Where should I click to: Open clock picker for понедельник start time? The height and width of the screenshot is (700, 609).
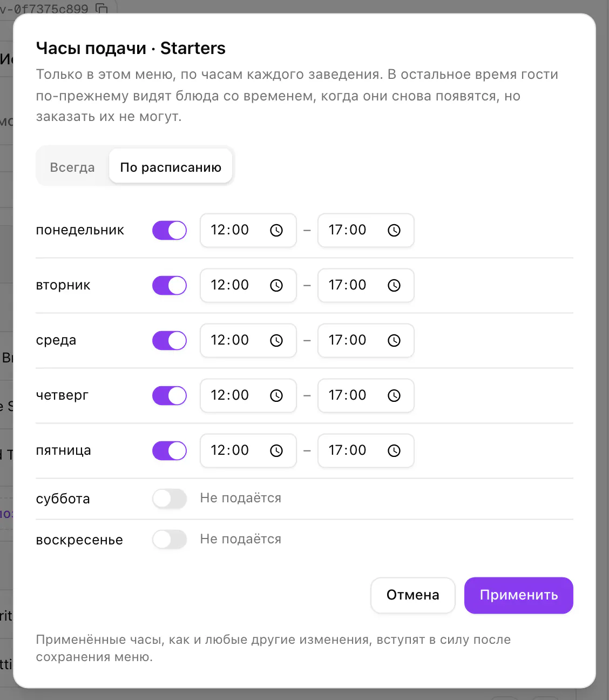tap(276, 231)
